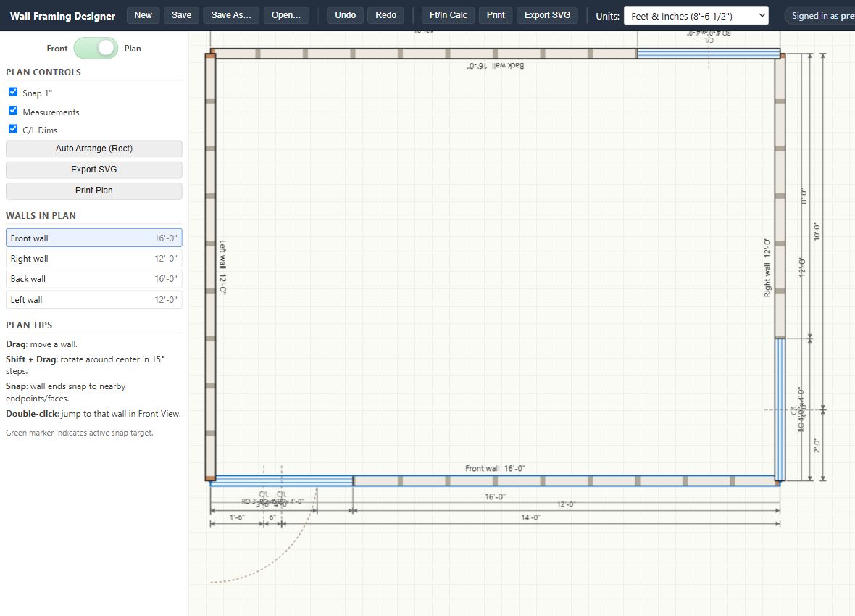Select the blue window opening in the right wall

780,409
